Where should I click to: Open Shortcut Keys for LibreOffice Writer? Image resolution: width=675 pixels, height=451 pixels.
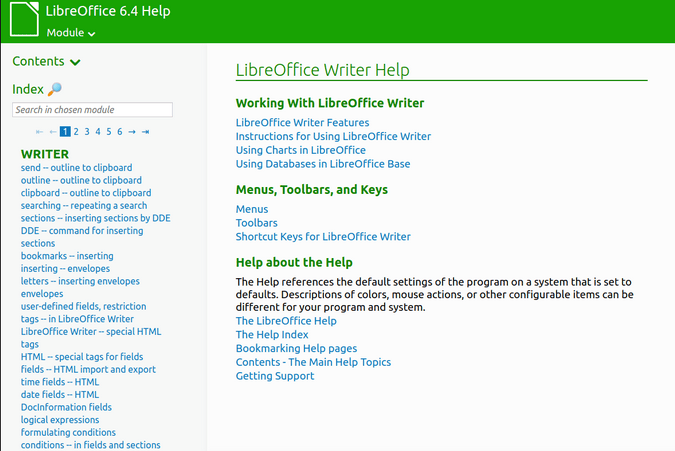pyautogui.click(x=323, y=237)
